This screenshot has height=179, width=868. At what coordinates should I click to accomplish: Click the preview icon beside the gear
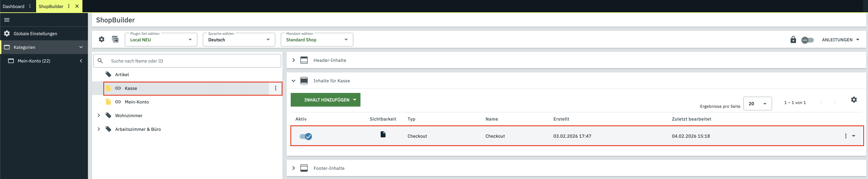tap(115, 39)
